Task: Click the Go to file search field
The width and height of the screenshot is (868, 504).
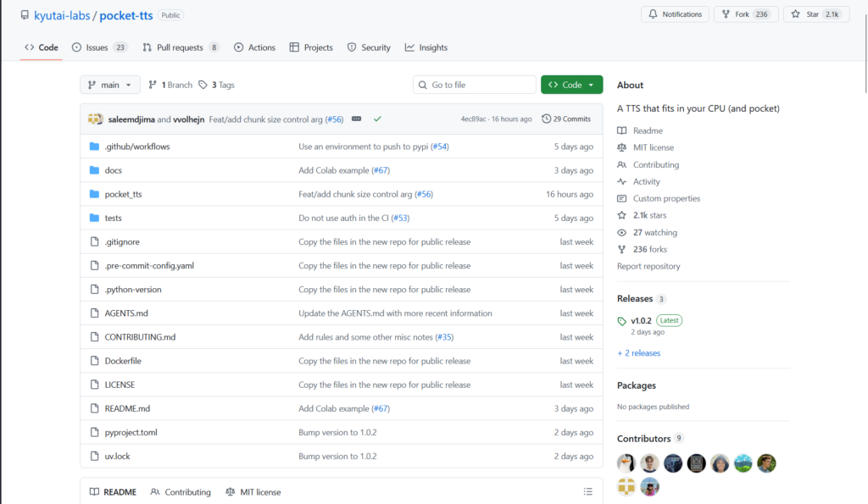Action: tap(475, 85)
